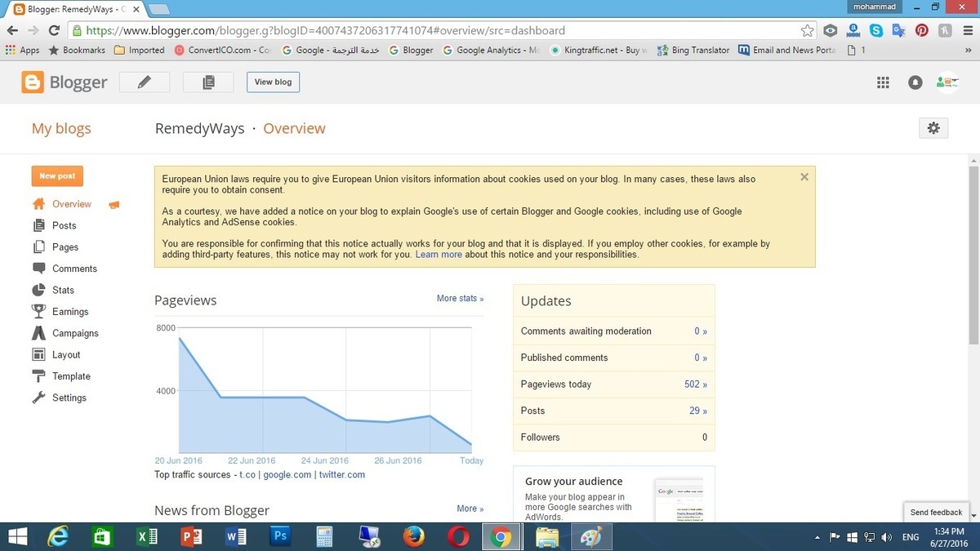Open google.com traffic source link
This screenshot has height=551, width=980.
(x=287, y=474)
